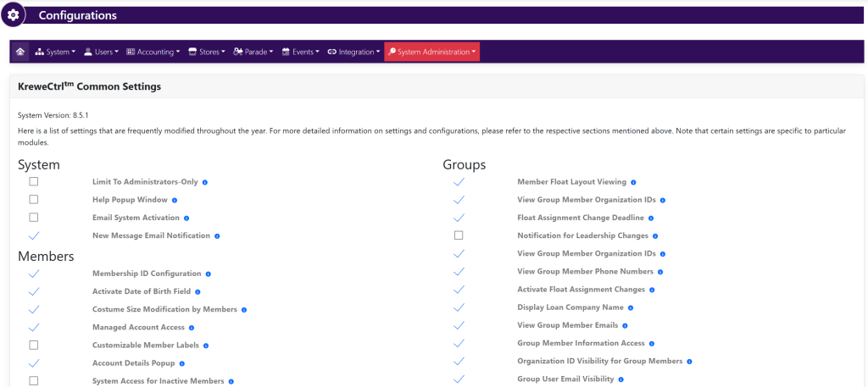
Task: Open info icon for Membership ID Configuration
Action: (x=209, y=274)
